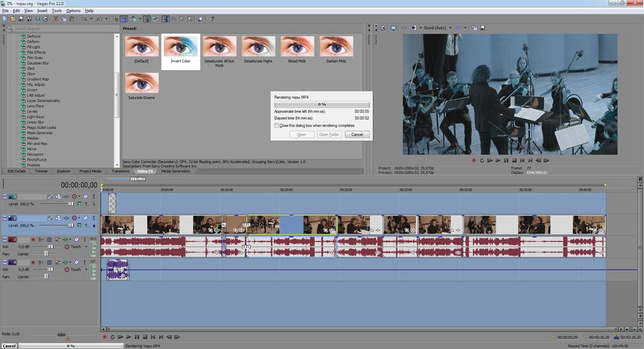This screenshot has width=644, height=349.
Task: Open Touch automation mode dropdown on track 3
Action: [x=86, y=247]
